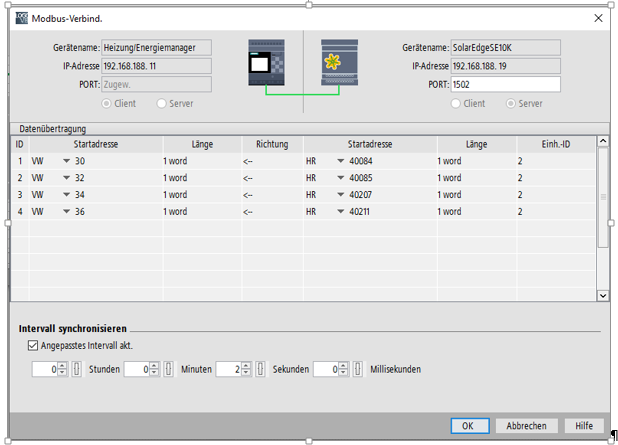This screenshot has width=618, height=445.
Task: Open the HR type dropdown for address 40085
Action: (341, 177)
